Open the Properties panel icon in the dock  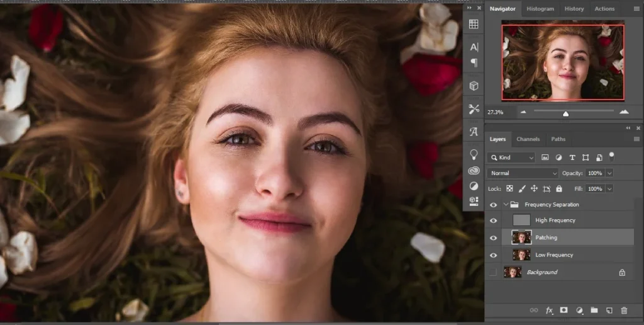(474, 201)
